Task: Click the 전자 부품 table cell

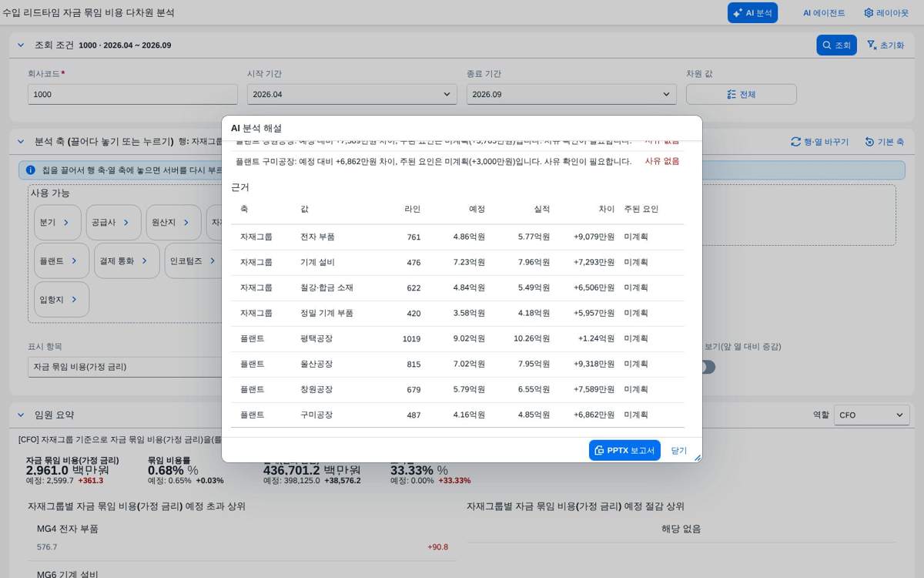Action: tap(317, 237)
